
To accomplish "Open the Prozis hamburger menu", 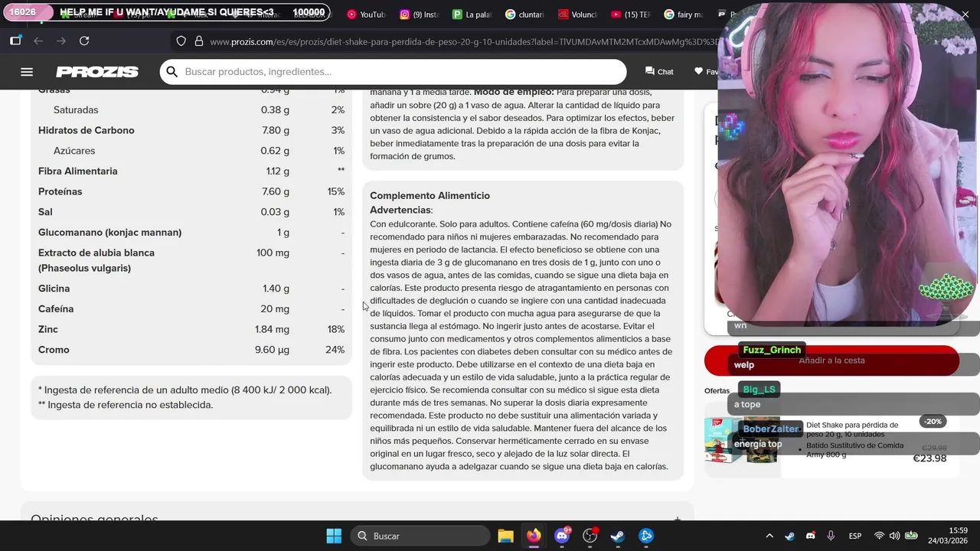I will pos(27,72).
